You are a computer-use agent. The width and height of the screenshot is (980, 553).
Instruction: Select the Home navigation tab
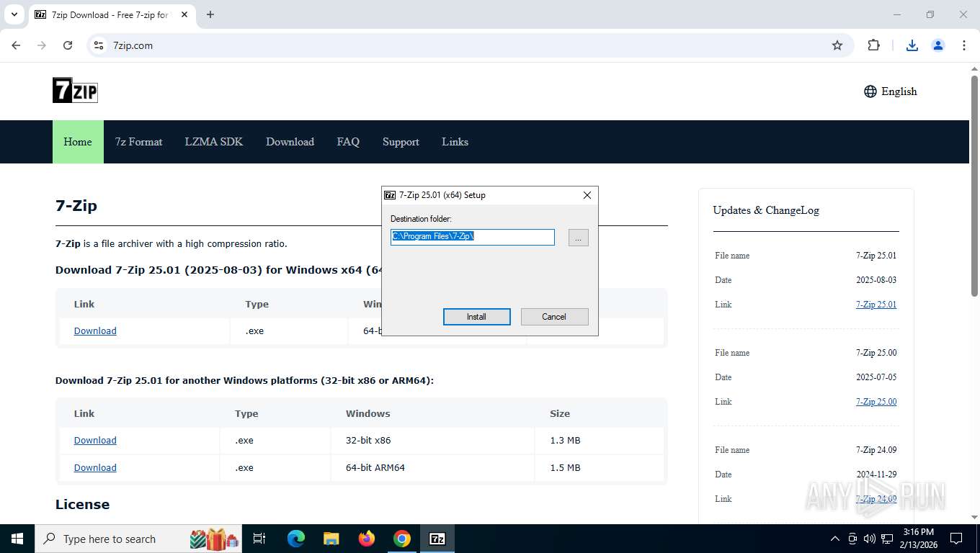(78, 142)
